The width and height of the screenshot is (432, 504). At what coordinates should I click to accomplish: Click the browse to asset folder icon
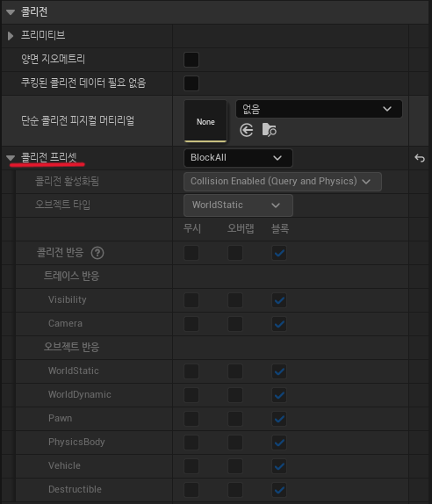(x=269, y=130)
